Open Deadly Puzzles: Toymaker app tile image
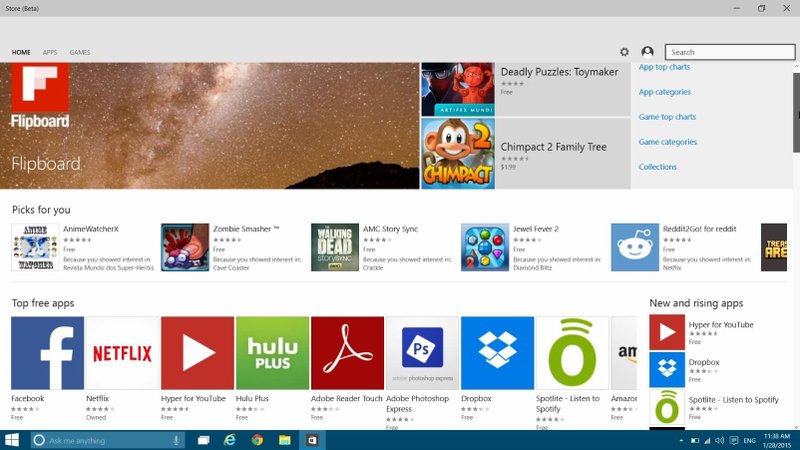 [x=458, y=89]
